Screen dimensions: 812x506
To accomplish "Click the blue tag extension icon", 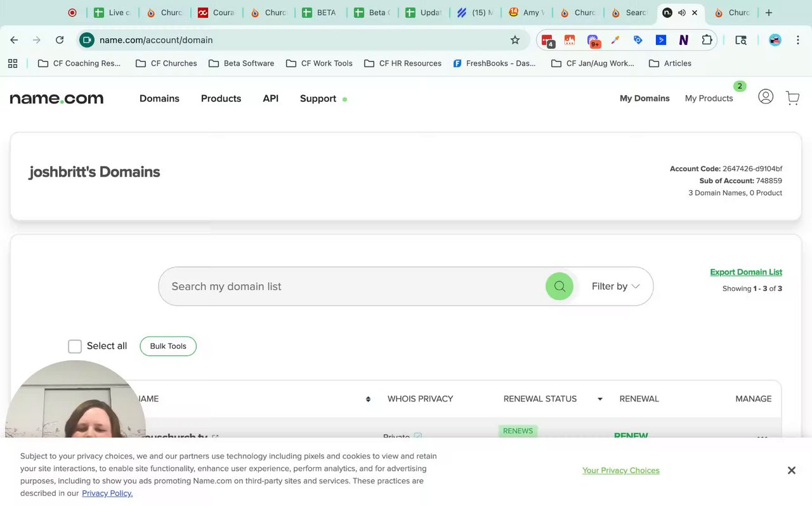I will [638, 40].
